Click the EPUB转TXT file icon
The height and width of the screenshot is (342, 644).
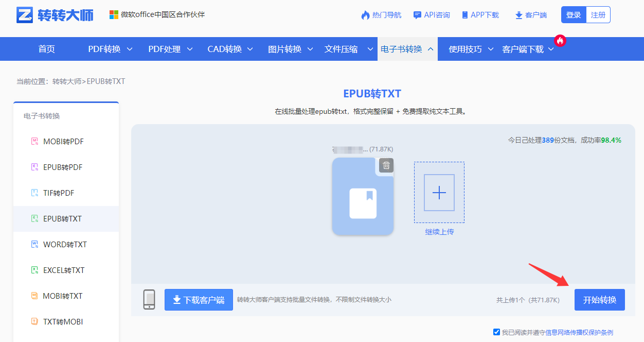click(x=35, y=219)
